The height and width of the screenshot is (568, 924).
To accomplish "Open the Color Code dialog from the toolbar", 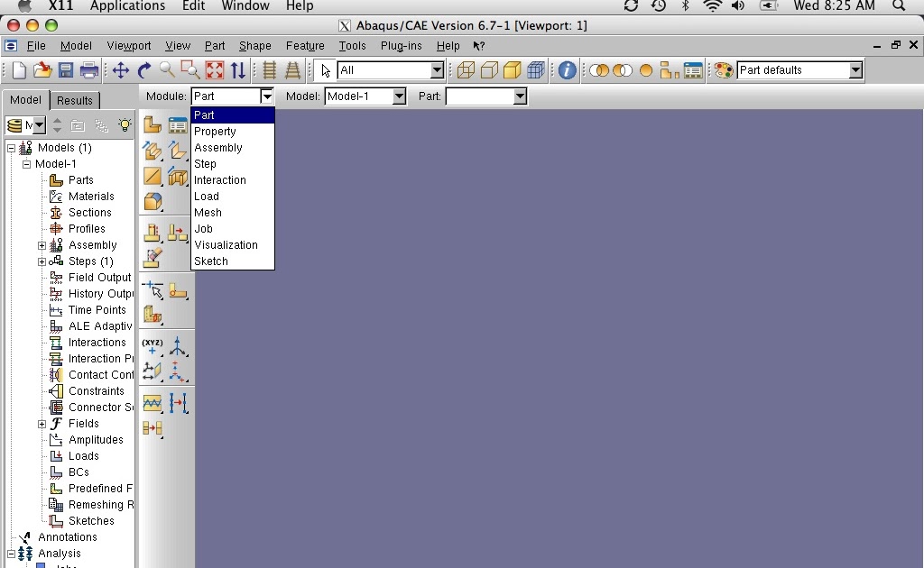I will tap(722, 69).
